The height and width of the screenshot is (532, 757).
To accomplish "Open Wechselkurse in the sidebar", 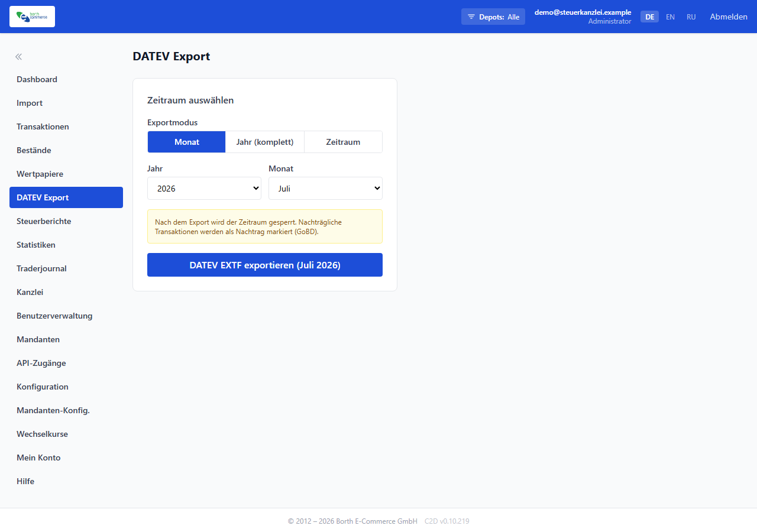I will pos(66,434).
